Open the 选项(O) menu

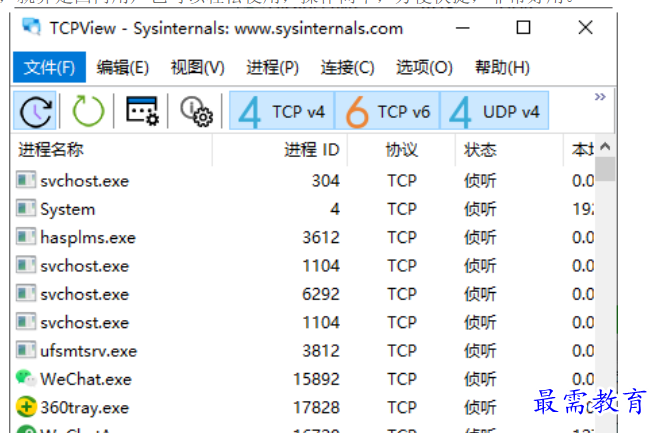(424, 67)
